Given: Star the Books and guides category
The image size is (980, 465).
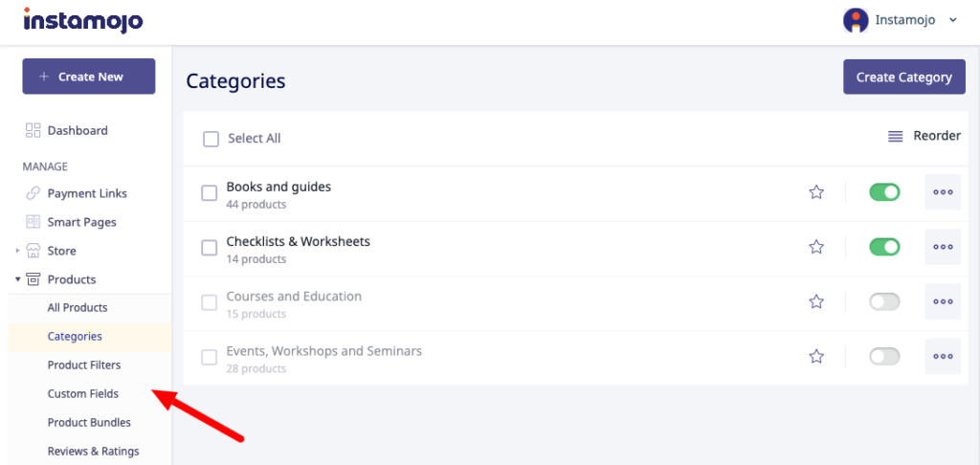Looking at the screenshot, I should pyautogui.click(x=816, y=192).
